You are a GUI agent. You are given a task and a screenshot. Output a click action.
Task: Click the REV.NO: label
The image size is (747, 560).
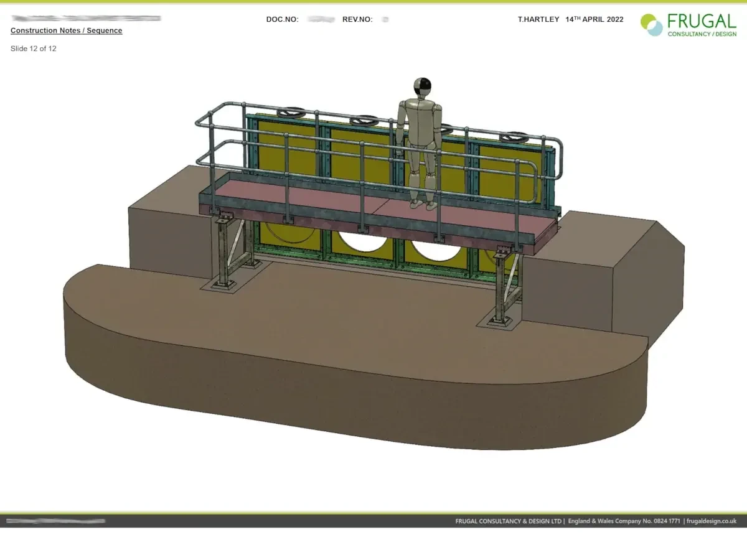357,19
